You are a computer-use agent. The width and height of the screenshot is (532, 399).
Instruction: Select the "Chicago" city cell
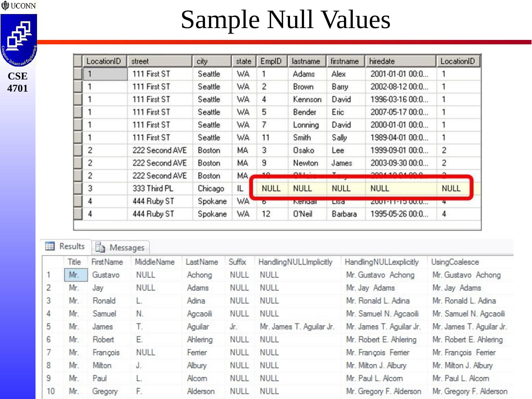coord(212,188)
